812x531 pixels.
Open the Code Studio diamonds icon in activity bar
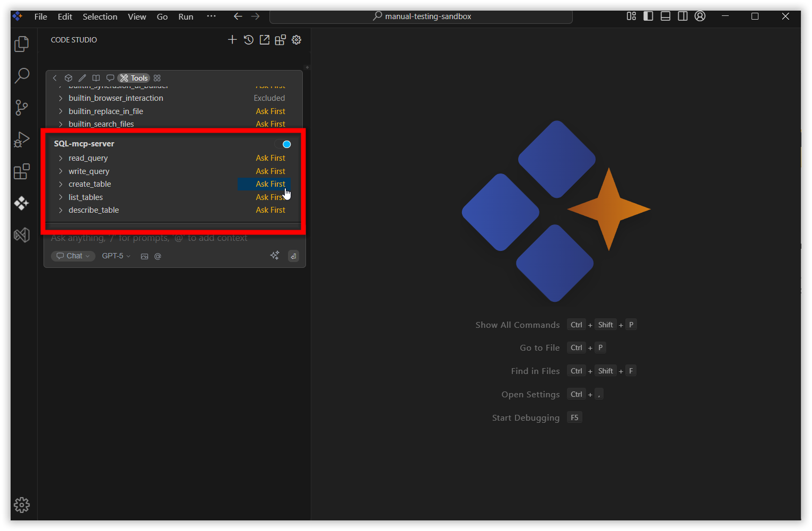(22, 203)
